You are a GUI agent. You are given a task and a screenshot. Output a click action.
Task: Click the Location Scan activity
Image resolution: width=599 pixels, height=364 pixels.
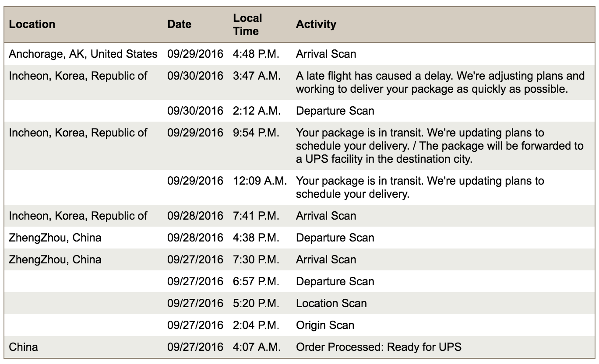[x=331, y=303]
